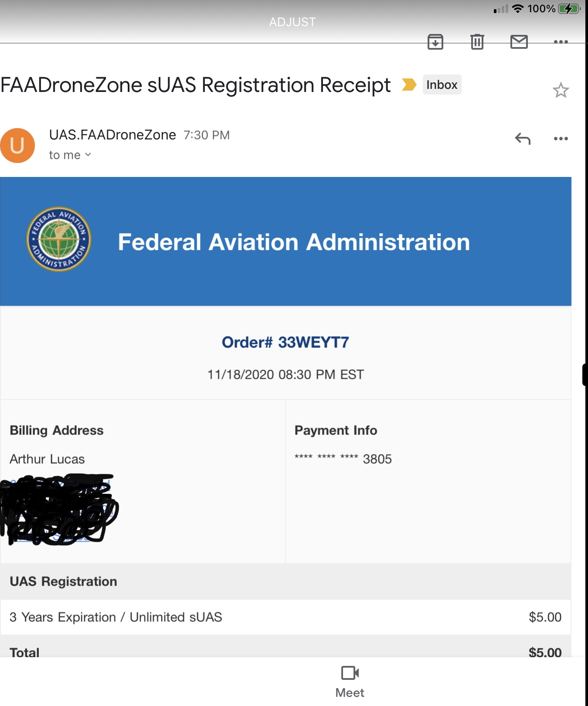Mark email as unread with the envelope icon
Image resolution: width=588 pixels, height=706 pixels.
point(519,42)
